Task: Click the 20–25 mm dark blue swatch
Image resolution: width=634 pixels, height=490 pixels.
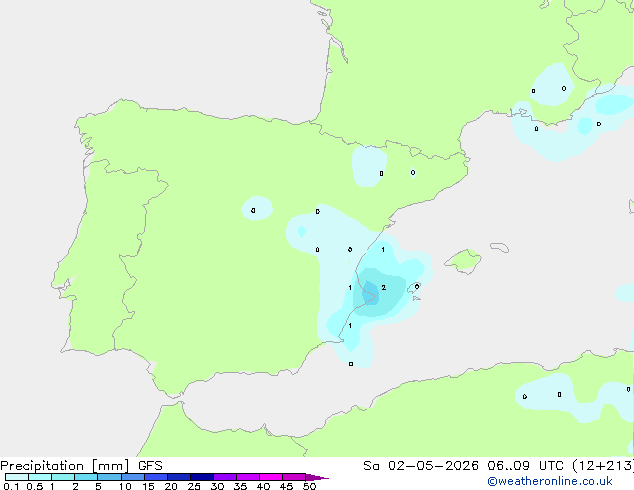Action: (179, 477)
